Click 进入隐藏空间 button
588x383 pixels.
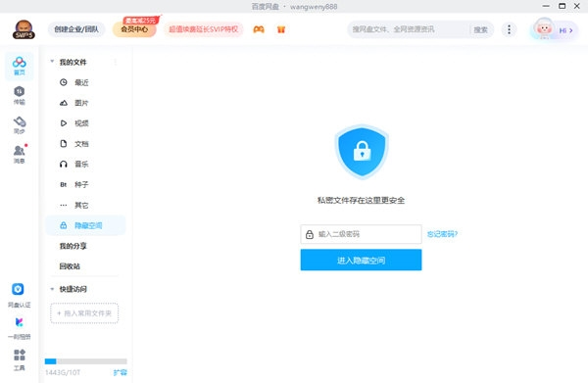pos(361,261)
